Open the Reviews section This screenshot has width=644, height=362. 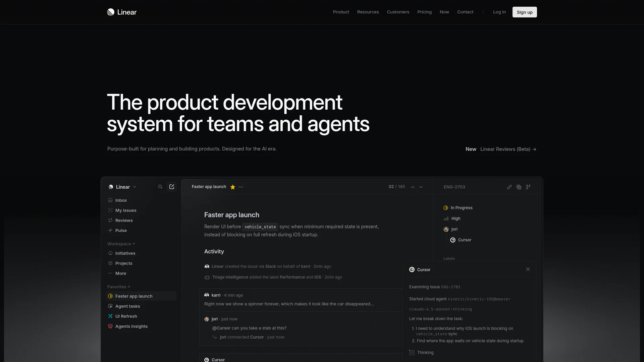coord(124,220)
